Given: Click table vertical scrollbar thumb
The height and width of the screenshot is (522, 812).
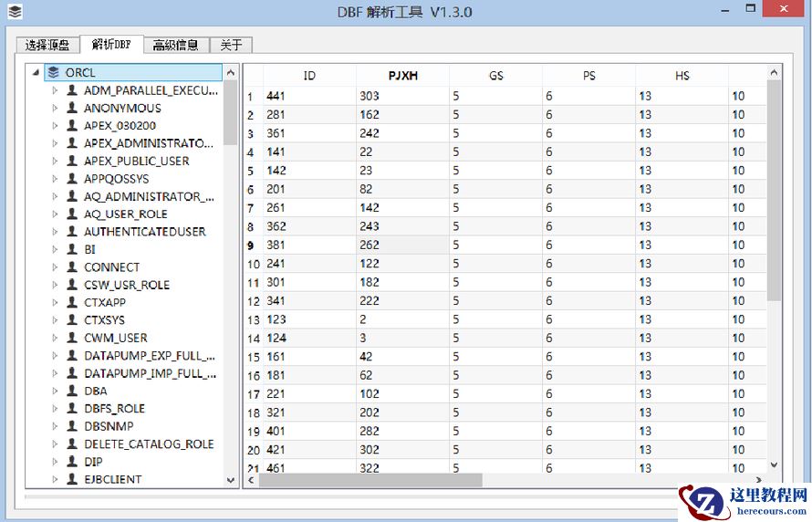Looking at the screenshot, I should pos(774,191).
